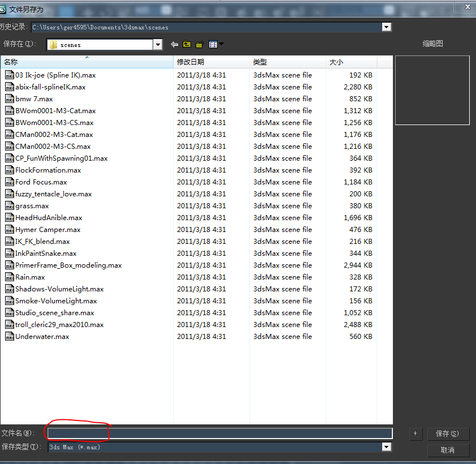Create a new folder

coord(200,44)
